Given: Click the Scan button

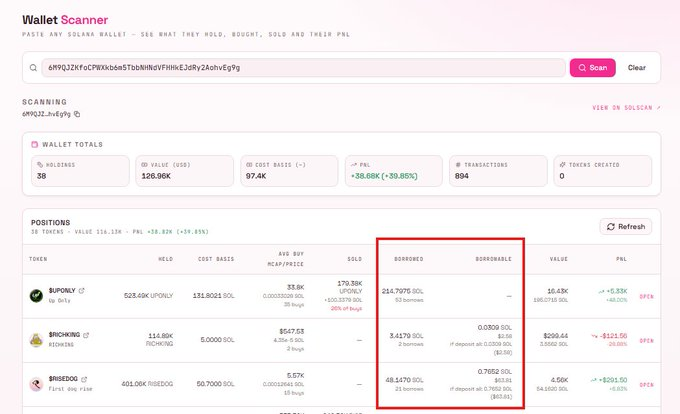Looking at the screenshot, I should pyautogui.click(x=592, y=68).
